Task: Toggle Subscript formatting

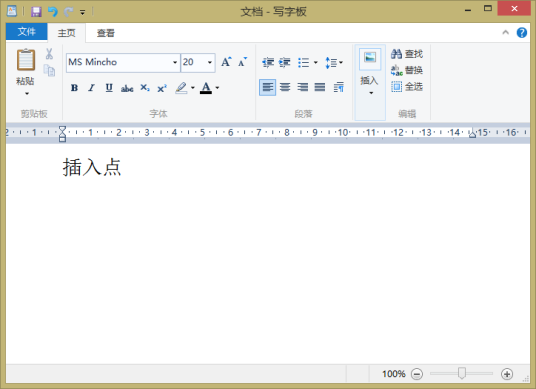Action: (145, 88)
